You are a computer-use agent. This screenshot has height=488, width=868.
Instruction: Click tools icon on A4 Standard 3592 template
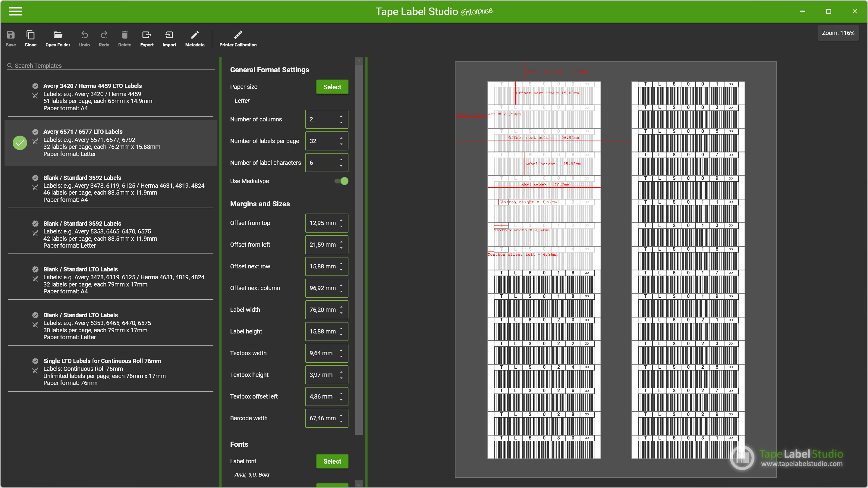[35, 187]
